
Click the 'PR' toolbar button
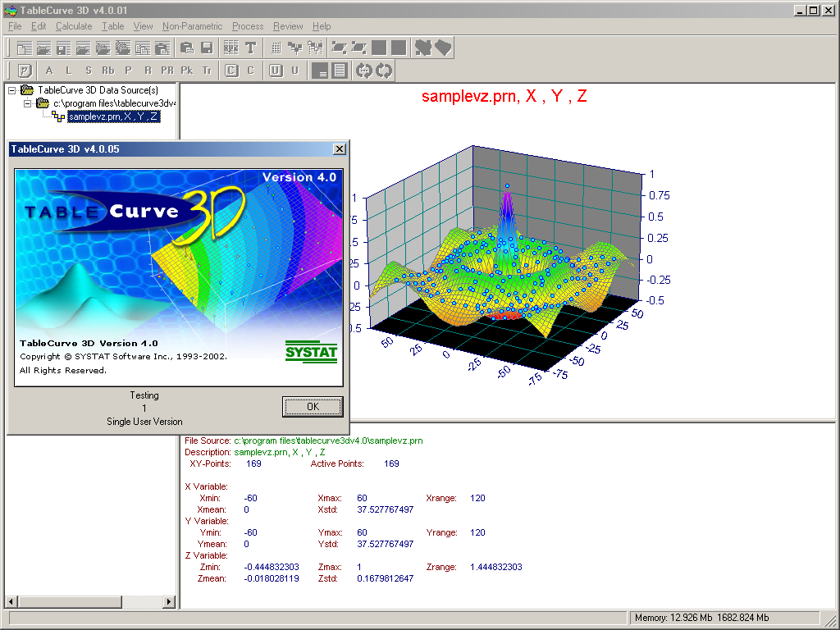click(167, 71)
